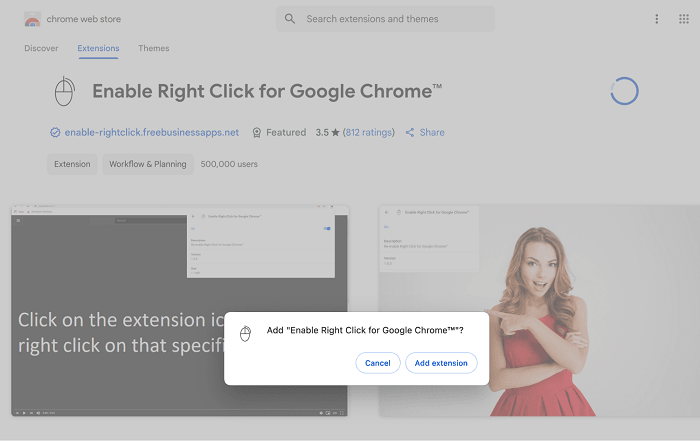Screen dimensions: 700x441
Task: Click the Share icon
Action: 410,133
